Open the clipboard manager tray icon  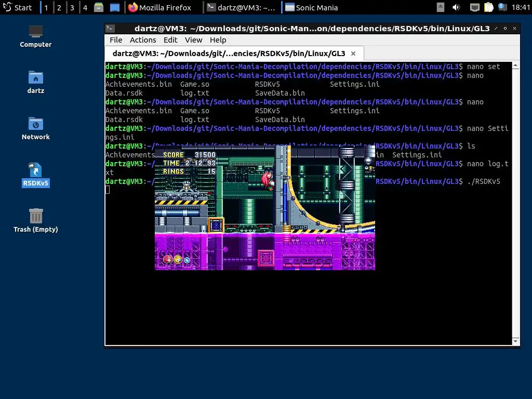point(488,7)
